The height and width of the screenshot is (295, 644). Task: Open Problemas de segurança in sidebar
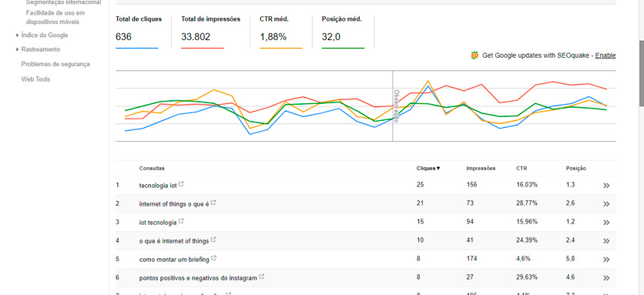click(55, 64)
